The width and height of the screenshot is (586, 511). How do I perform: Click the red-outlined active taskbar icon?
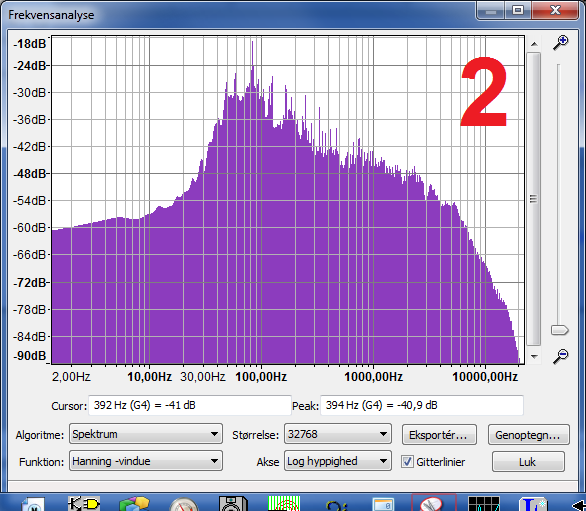[x=434, y=503]
